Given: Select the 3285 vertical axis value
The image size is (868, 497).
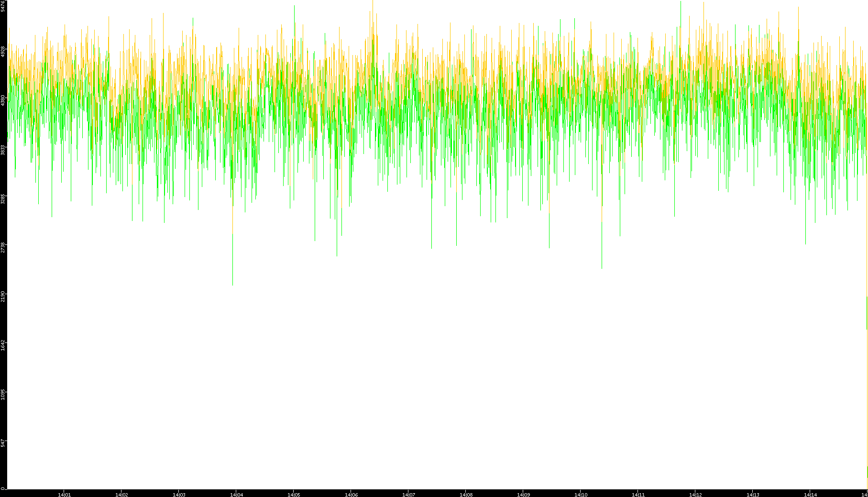Looking at the screenshot, I should [x=3, y=199].
